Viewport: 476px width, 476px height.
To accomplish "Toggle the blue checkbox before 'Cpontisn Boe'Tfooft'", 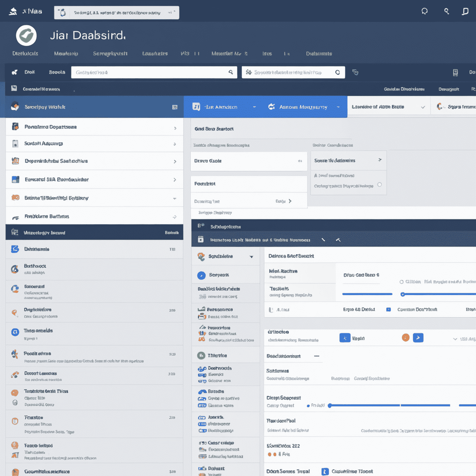I will [x=389, y=310].
